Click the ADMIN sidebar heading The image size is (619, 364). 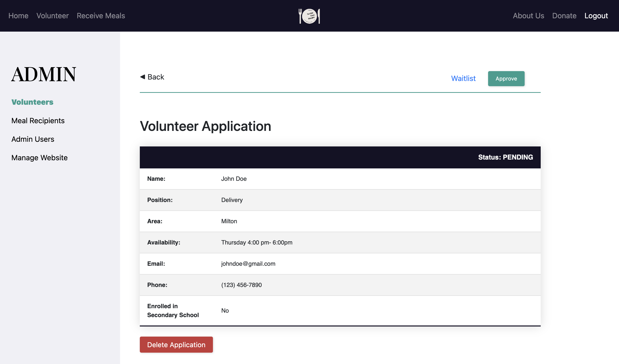coord(43,74)
